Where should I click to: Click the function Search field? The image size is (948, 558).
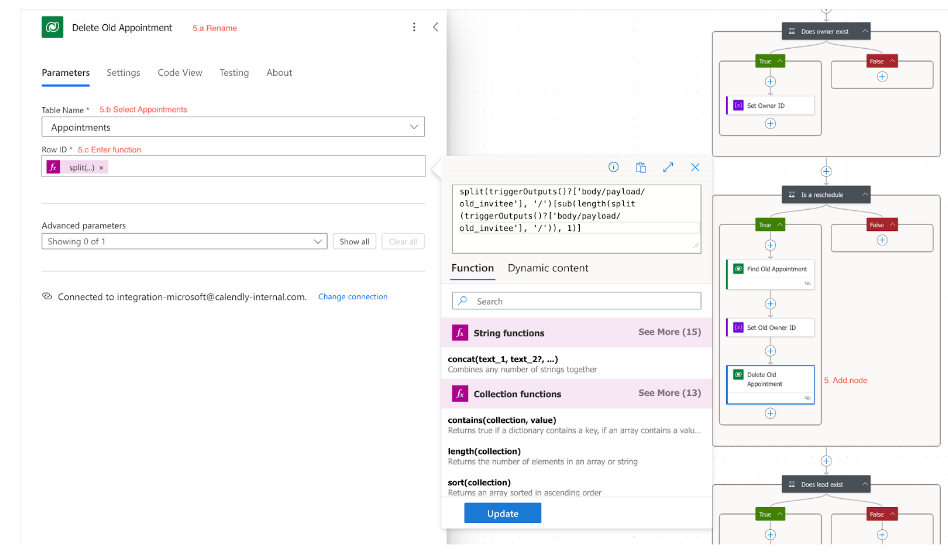coord(576,301)
